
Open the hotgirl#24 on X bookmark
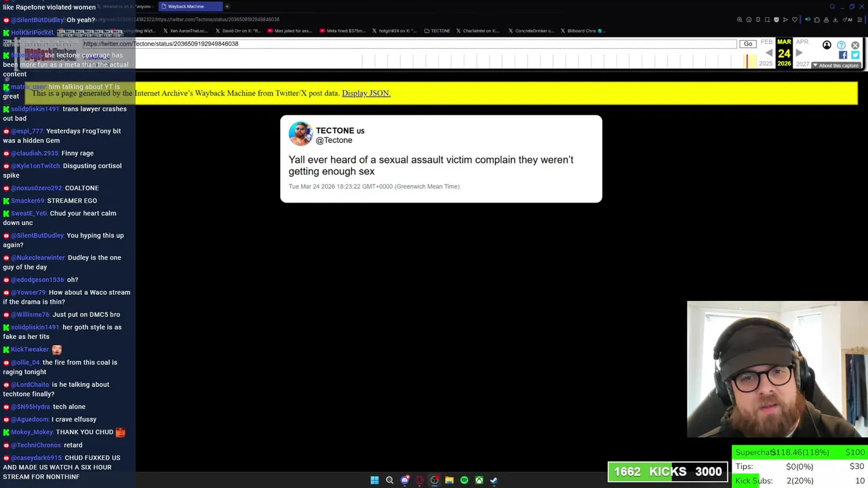click(394, 30)
